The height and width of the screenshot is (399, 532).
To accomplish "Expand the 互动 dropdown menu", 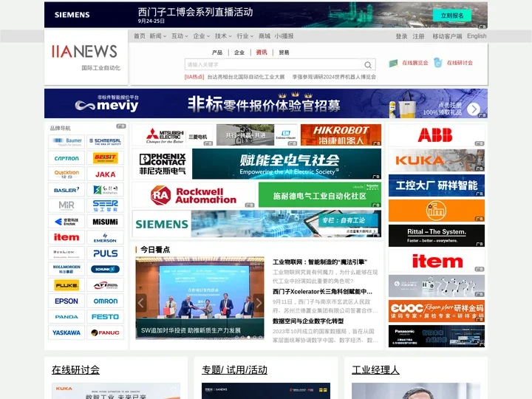I will click(180, 36).
